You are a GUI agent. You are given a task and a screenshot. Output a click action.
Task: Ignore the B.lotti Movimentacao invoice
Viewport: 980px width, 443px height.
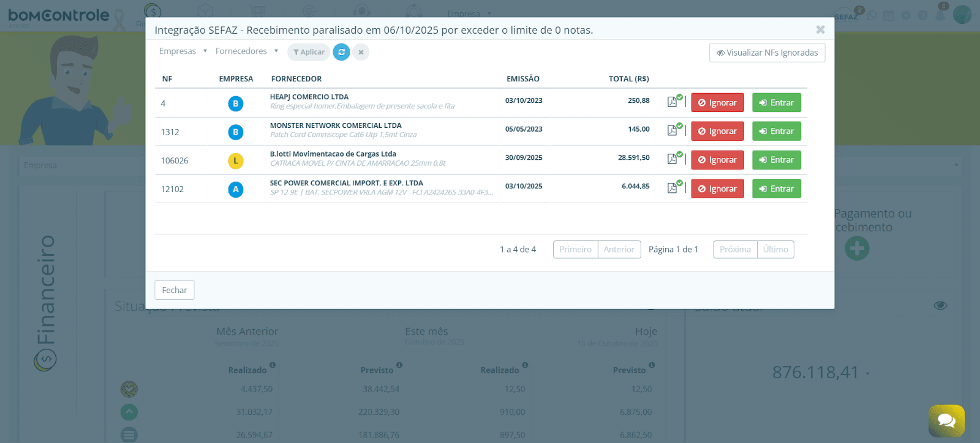pos(717,160)
